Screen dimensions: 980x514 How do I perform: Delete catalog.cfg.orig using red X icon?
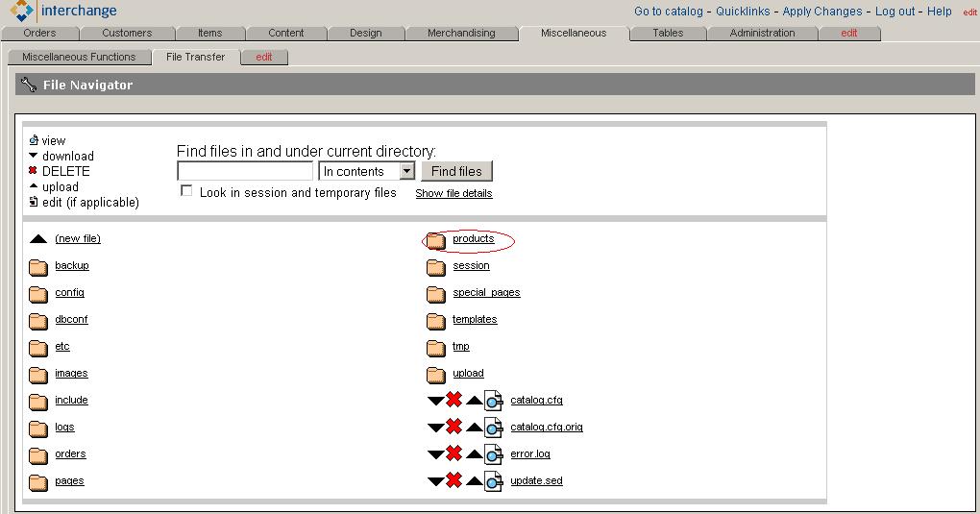click(x=454, y=427)
